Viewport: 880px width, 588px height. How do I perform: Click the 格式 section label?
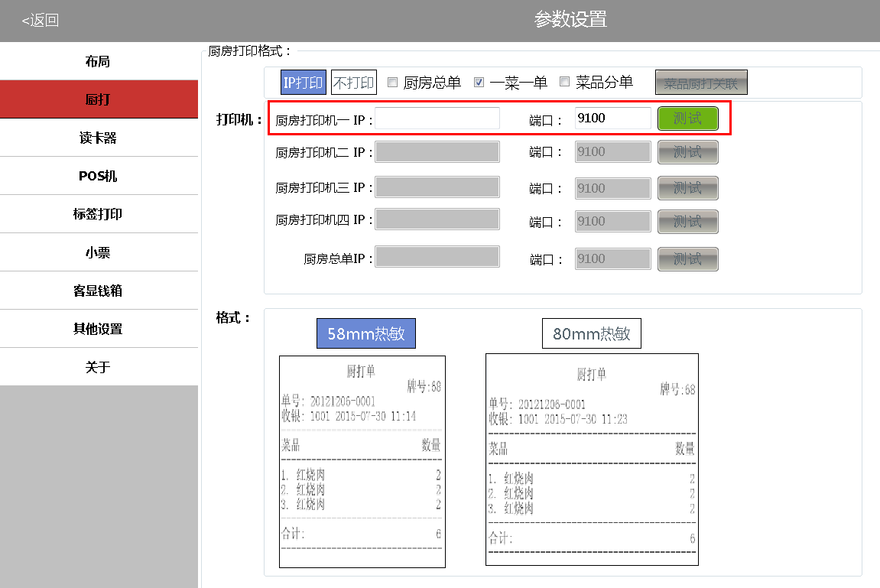point(233,318)
